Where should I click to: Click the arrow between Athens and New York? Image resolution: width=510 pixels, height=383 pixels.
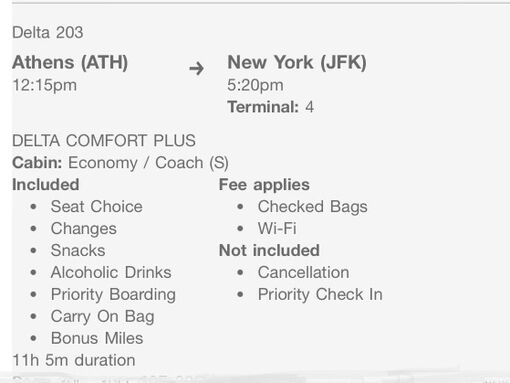[x=196, y=68]
